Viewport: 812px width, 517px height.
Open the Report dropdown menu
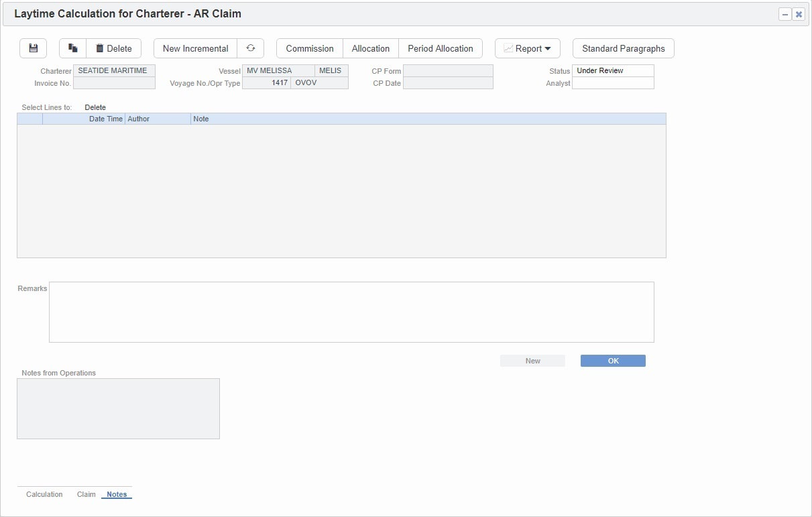527,48
